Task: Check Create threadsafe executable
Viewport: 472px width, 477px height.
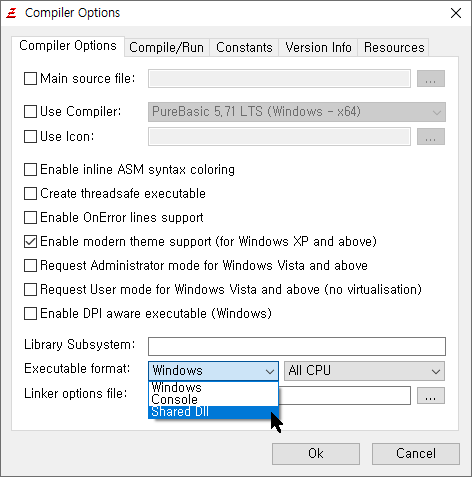Action: 30,194
